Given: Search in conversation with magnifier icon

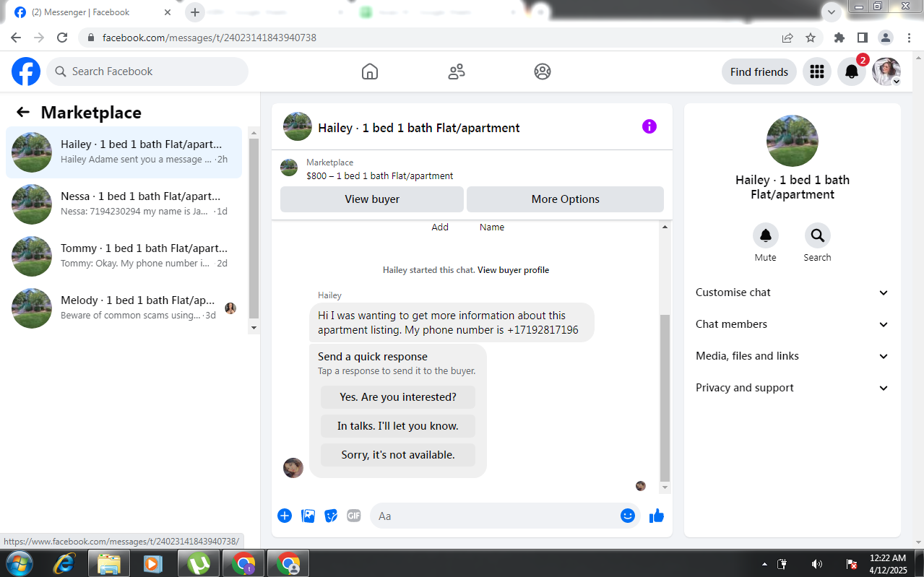Looking at the screenshot, I should (x=818, y=235).
